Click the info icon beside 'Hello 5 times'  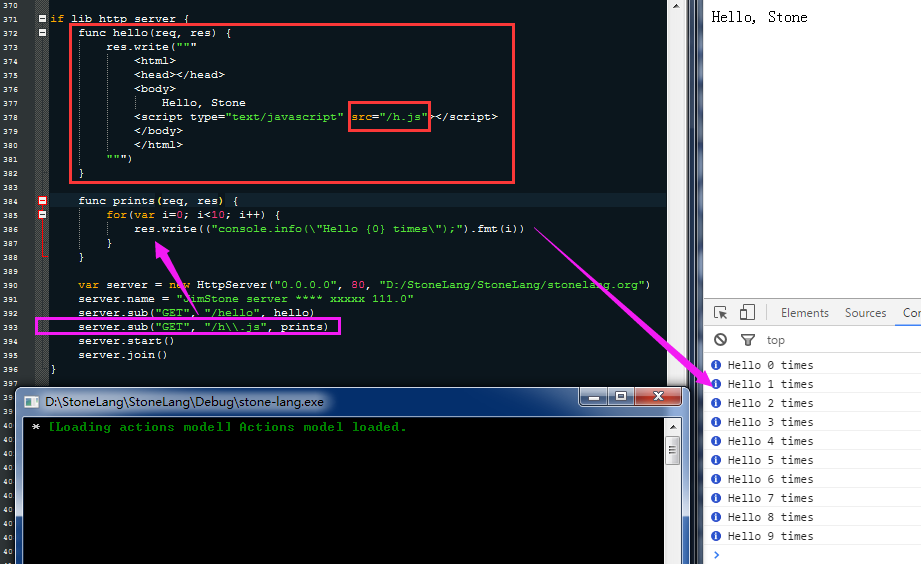click(x=716, y=460)
